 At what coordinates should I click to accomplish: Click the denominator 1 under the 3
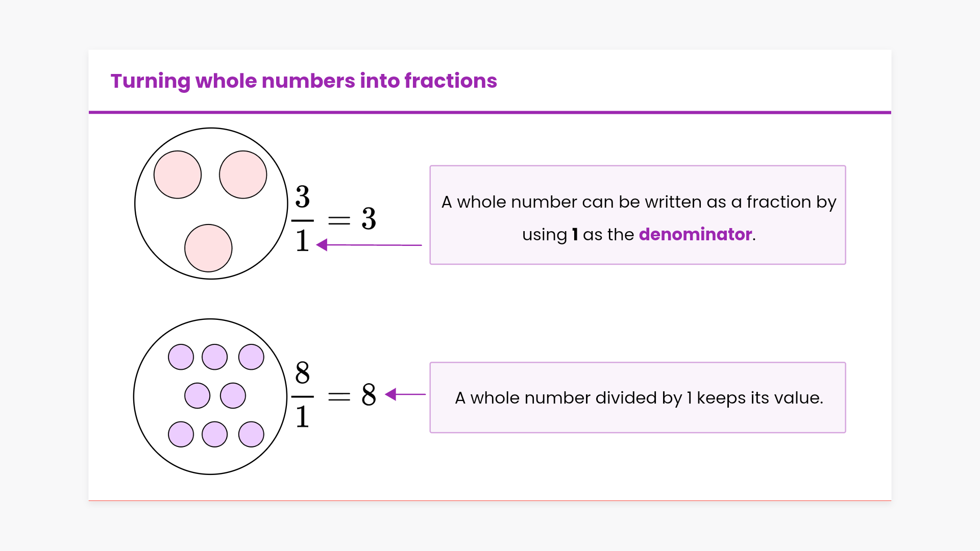tap(303, 241)
